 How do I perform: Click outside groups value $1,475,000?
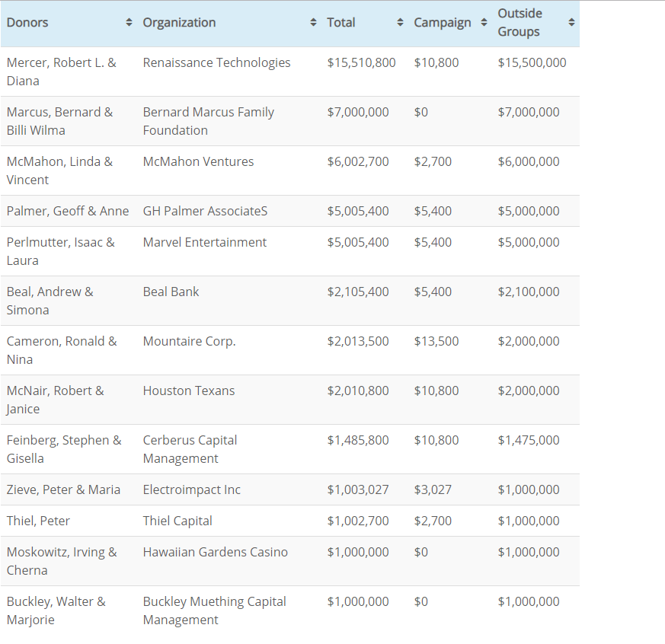pyautogui.click(x=529, y=441)
